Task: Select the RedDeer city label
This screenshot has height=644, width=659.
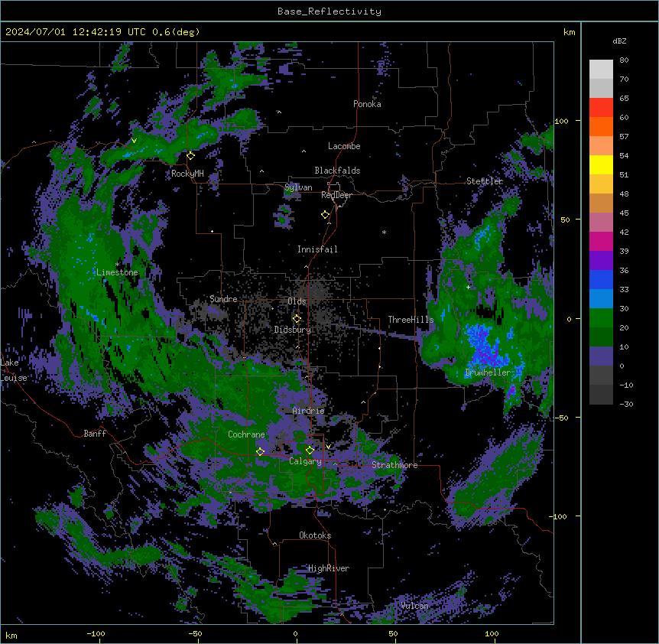Action: (336, 195)
